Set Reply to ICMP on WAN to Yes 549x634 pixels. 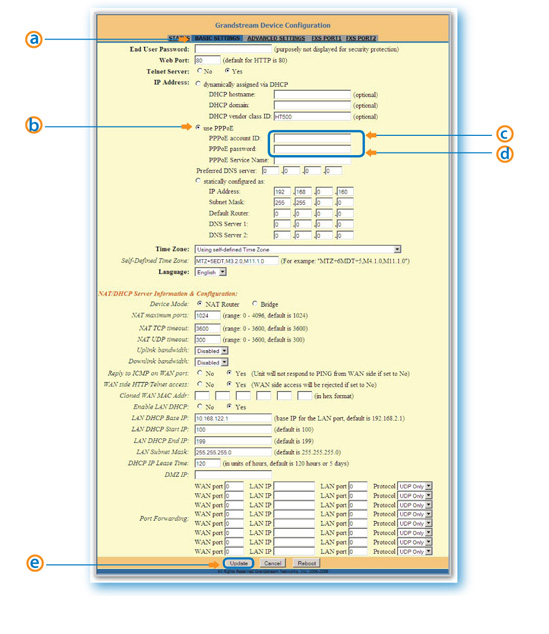[229, 373]
